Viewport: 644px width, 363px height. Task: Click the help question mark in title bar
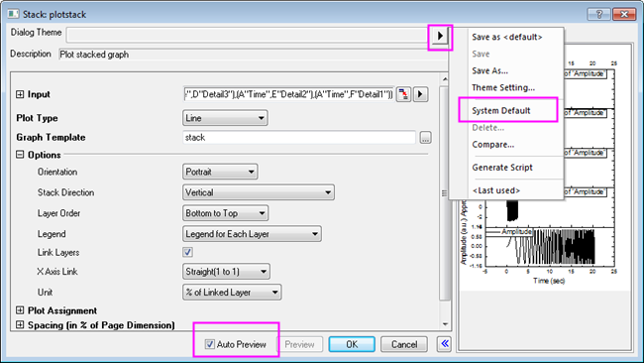coord(598,14)
